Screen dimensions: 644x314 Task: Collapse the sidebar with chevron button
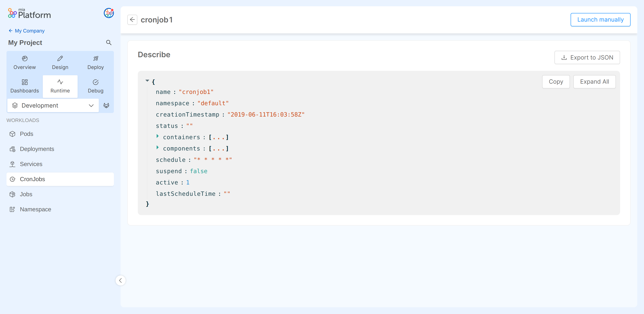click(x=121, y=280)
